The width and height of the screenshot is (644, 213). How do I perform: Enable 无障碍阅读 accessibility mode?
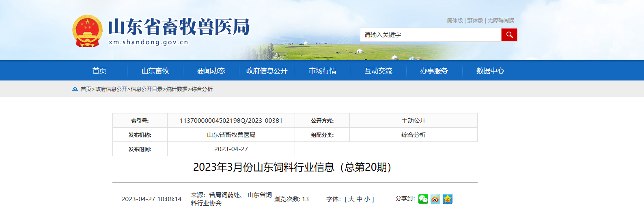tap(501, 20)
